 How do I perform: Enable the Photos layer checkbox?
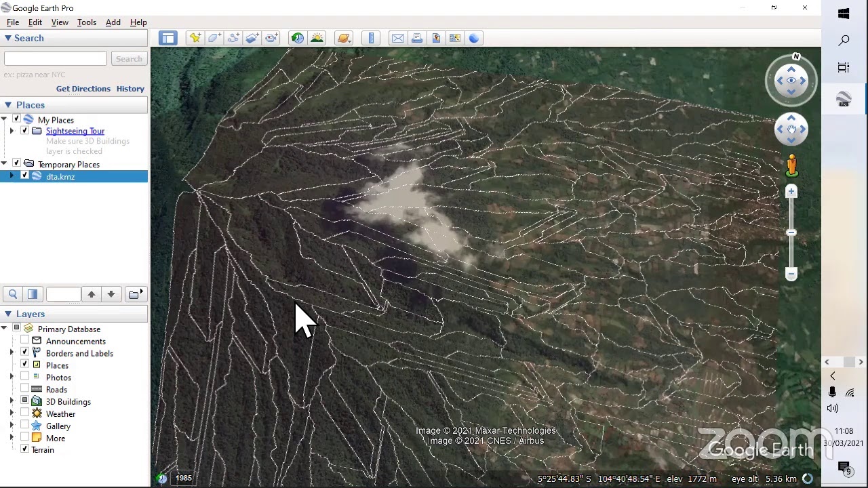[x=24, y=378]
